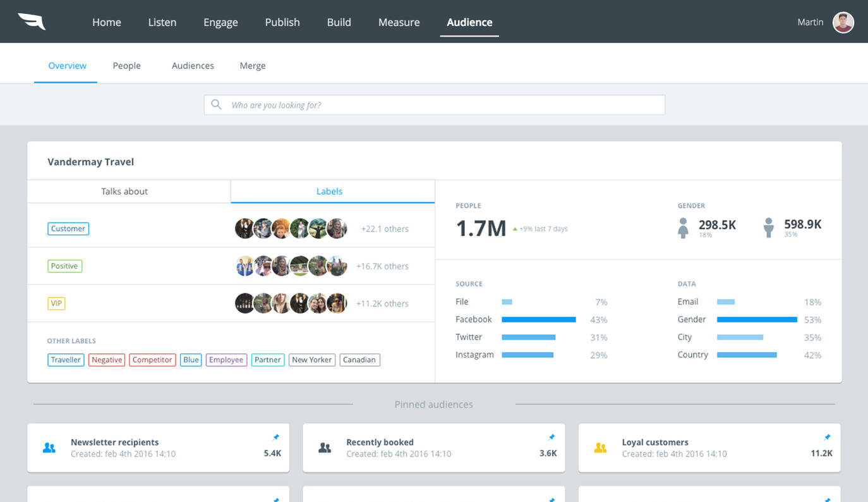Go to the Measure menu

point(399,22)
